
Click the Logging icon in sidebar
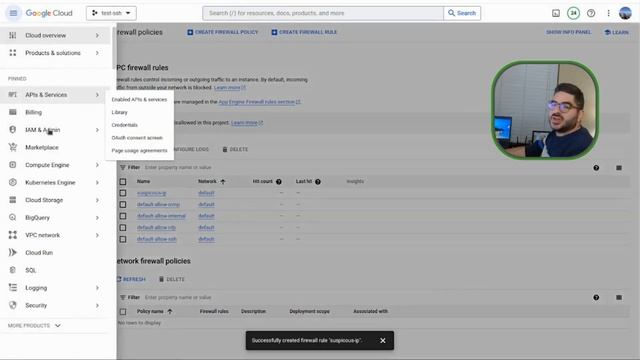click(x=13, y=288)
